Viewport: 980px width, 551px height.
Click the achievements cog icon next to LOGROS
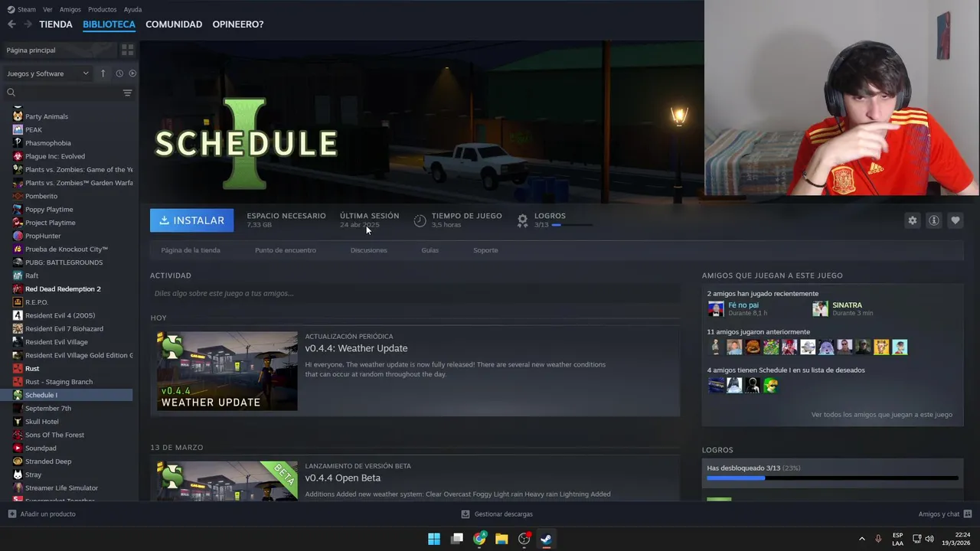[x=522, y=220]
